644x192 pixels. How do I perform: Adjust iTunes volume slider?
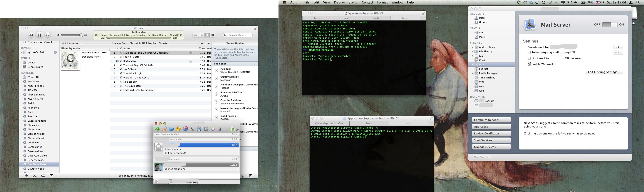point(72,35)
